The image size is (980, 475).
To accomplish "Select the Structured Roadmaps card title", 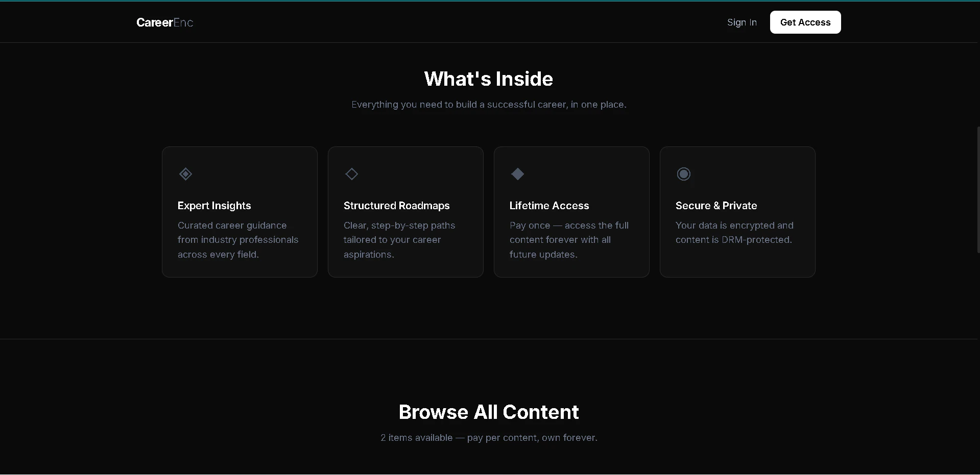I will [x=396, y=206].
